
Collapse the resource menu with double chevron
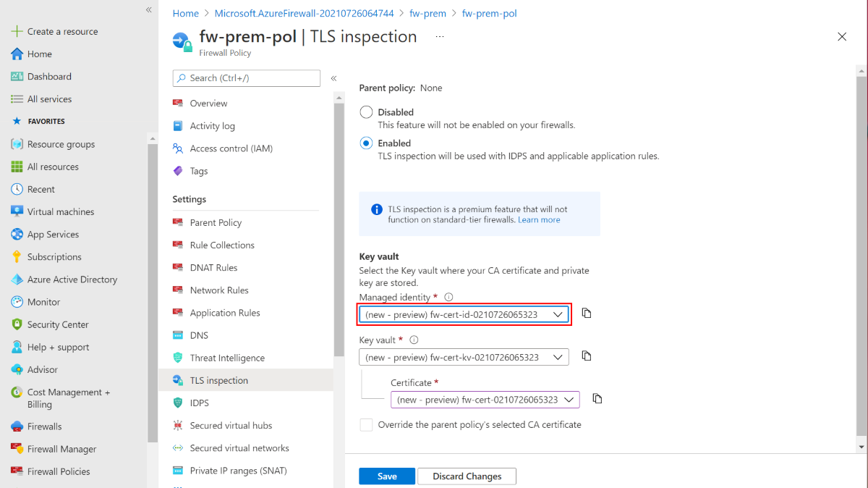coord(333,78)
